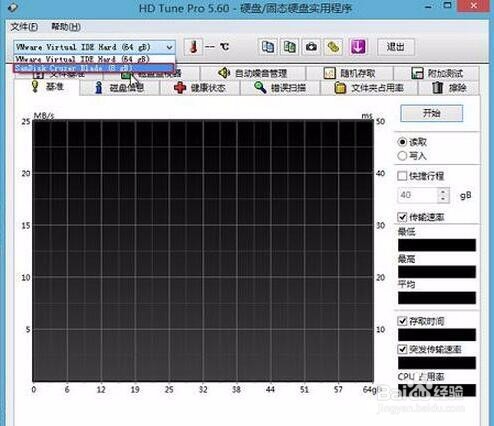Click the short stroke 40 gB input field
The image size is (494, 426).
[x=418, y=195]
